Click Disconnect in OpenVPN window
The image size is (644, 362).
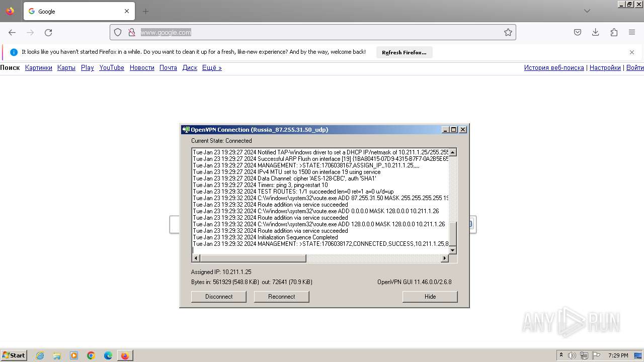pos(219,297)
